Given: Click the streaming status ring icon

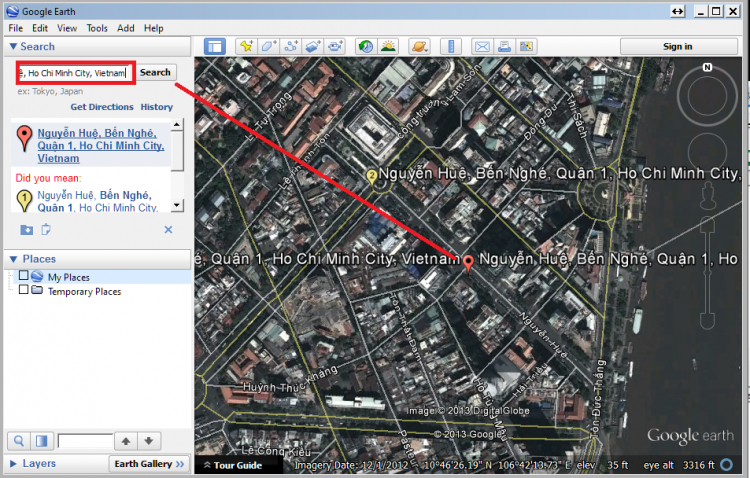Looking at the screenshot, I should click(726, 465).
